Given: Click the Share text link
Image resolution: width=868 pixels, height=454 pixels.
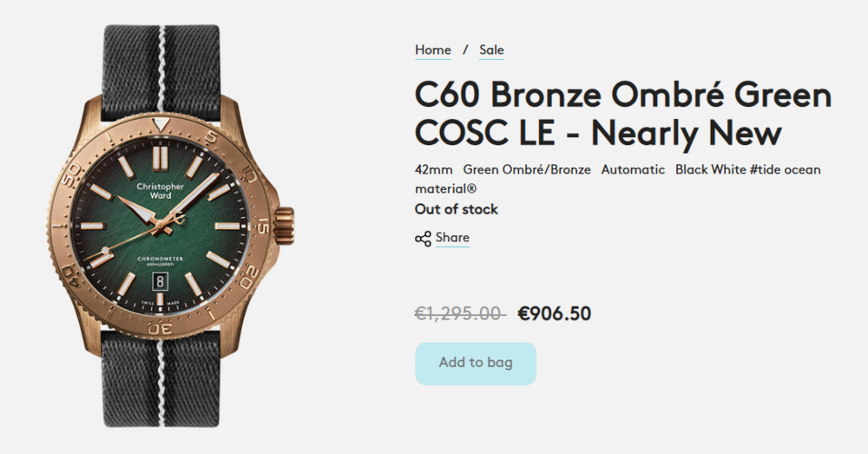Looking at the screenshot, I should [x=452, y=238].
